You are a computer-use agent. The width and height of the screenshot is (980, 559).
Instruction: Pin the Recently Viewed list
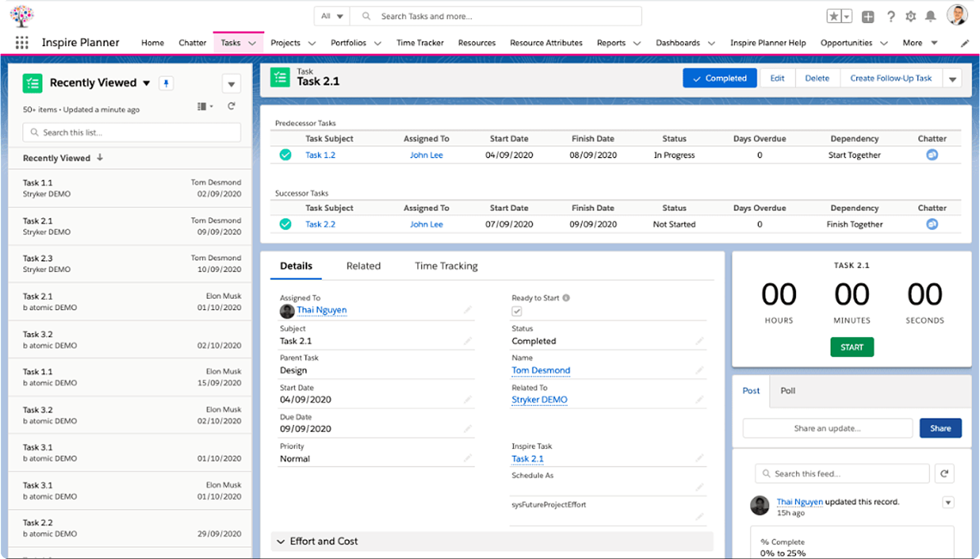(166, 83)
